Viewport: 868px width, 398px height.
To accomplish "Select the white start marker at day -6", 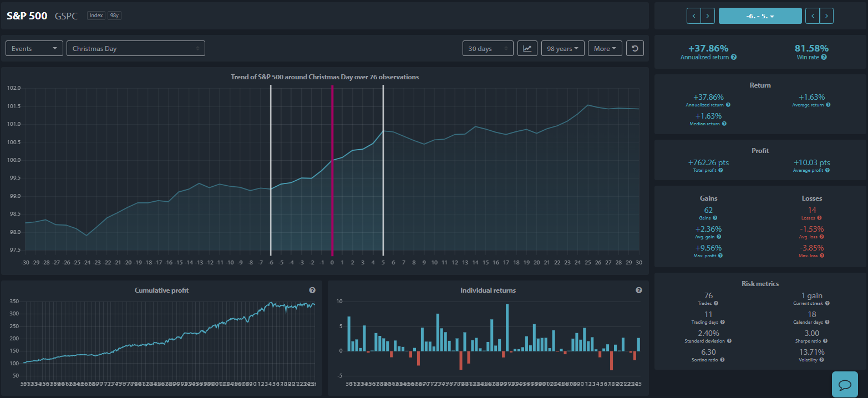I will point(271,169).
